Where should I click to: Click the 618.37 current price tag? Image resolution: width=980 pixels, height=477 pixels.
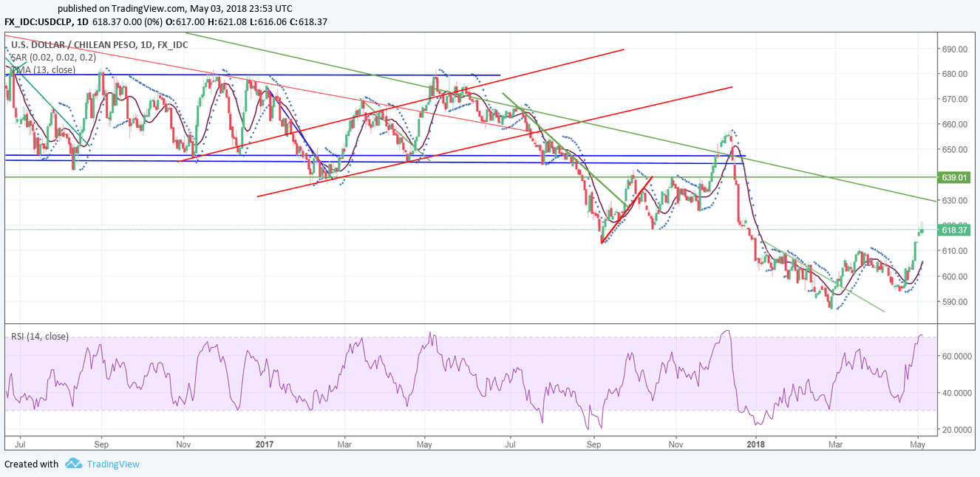coord(954,230)
